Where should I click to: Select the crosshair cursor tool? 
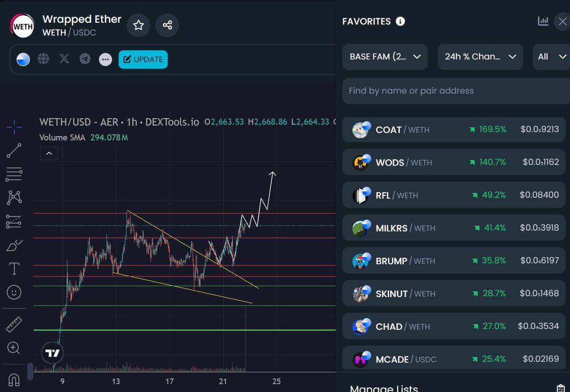(x=14, y=127)
